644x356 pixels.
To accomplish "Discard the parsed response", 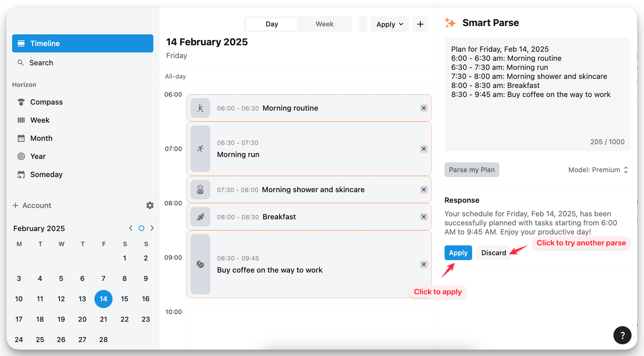I will pos(493,253).
